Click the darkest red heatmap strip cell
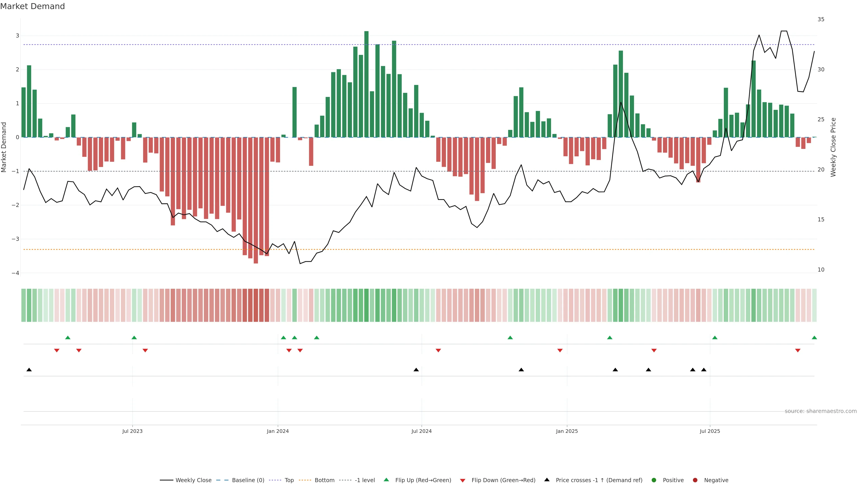This screenshot has width=868, height=488. click(256, 305)
